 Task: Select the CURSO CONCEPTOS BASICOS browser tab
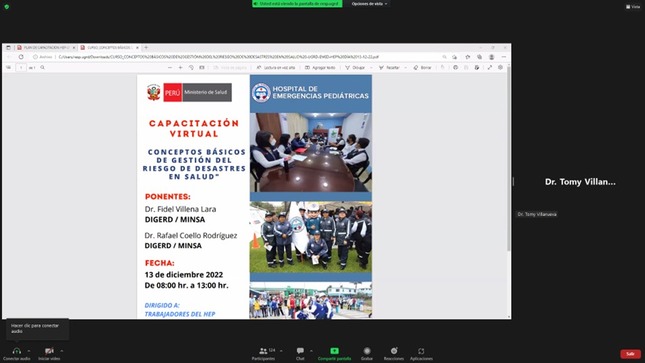pyautogui.click(x=109, y=48)
